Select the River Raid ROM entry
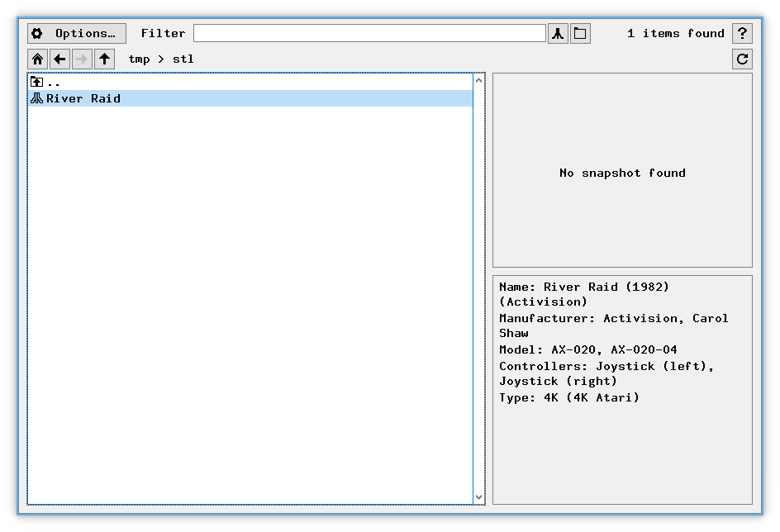Image resolution: width=780 pixels, height=532 pixels. click(x=250, y=98)
